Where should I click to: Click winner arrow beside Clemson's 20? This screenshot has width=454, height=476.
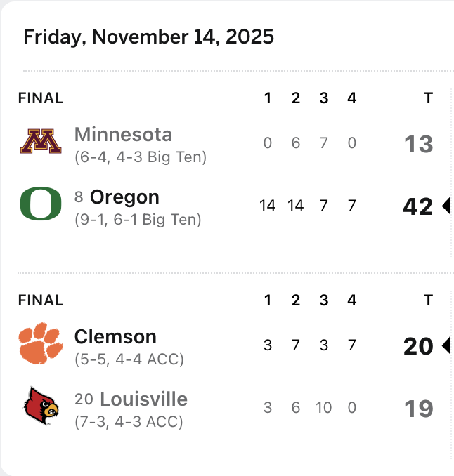446,345
